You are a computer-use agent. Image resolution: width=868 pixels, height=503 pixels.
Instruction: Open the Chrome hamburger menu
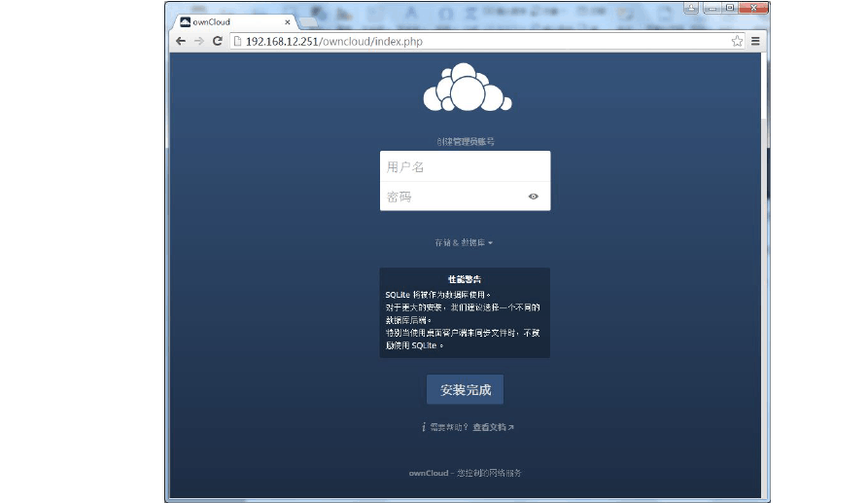[x=755, y=41]
